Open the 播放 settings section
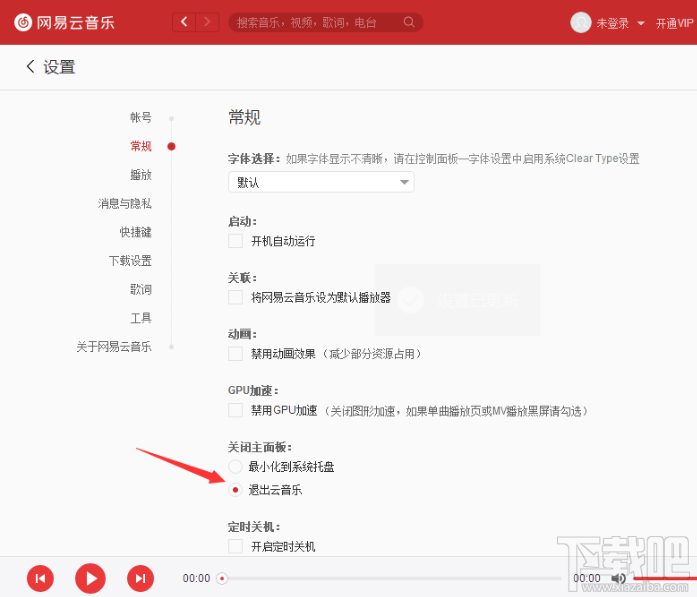The width and height of the screenshot is (697, 597). click(x=141, y=175)
